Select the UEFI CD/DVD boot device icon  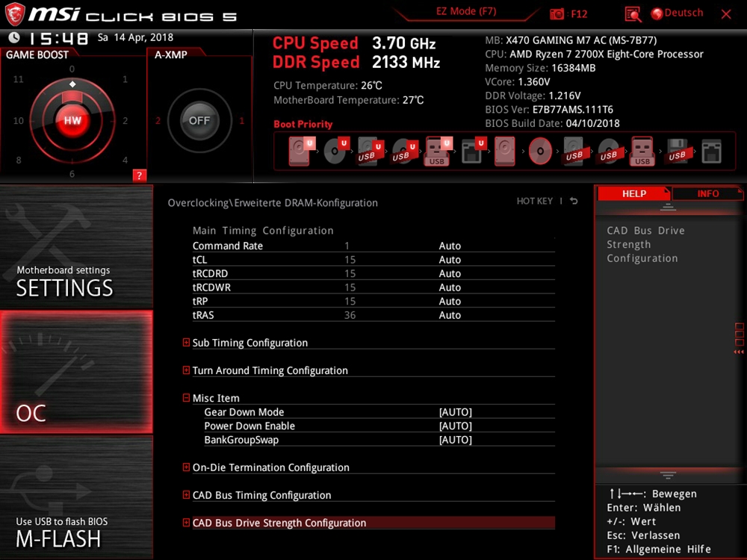[336, 151]
